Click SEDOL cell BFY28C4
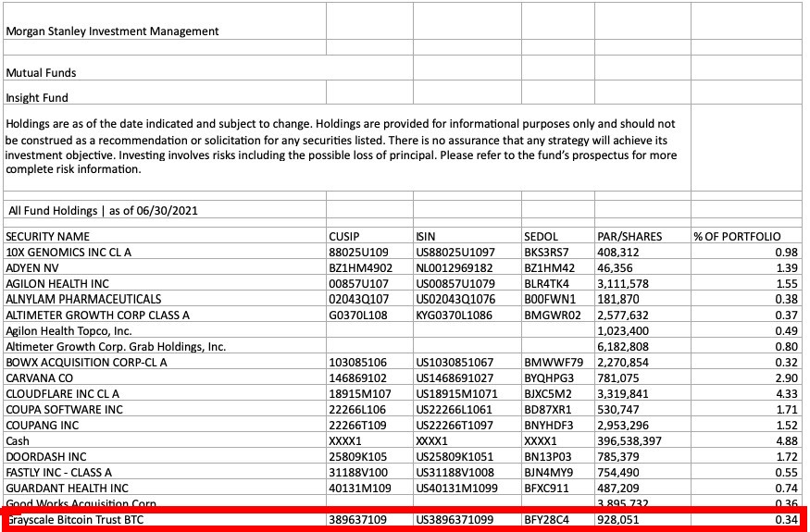Image resolution: width=810 pixels, height=532 pixels. point(558,520)
